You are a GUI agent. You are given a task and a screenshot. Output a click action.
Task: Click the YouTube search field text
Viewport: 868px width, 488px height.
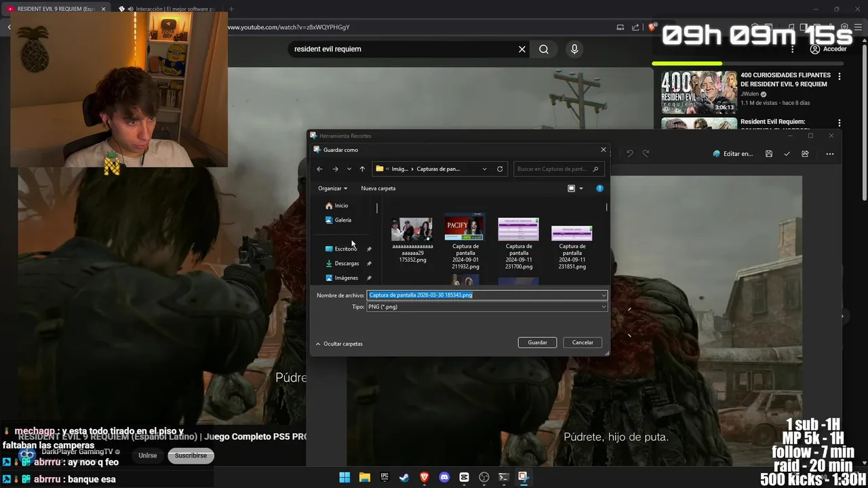pyautogui.click(x=328, y=49)
